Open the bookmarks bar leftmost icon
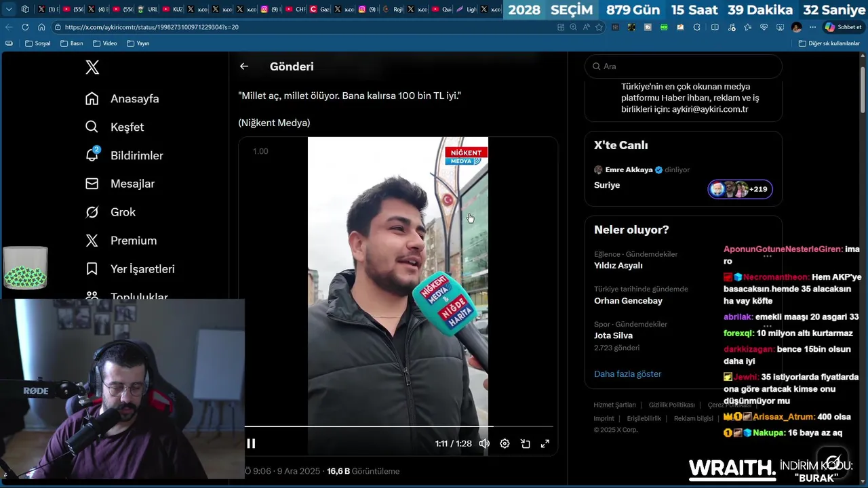Viewport: 868px width, 488px height. (x=9, y=43)
